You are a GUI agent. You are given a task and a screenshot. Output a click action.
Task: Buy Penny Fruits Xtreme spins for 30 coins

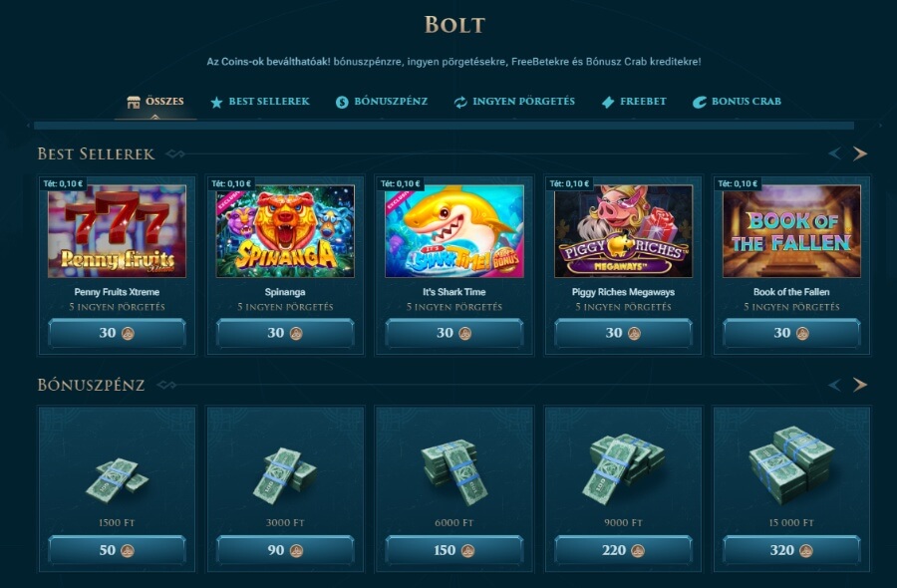(117, 333)
